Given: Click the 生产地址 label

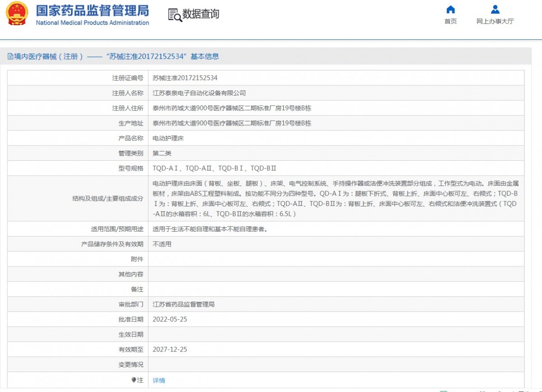Looking at the screenshot, I should pos(131,123).
